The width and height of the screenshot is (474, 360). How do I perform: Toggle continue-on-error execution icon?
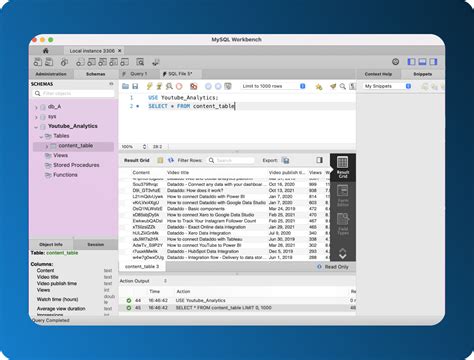click(194, 86)
